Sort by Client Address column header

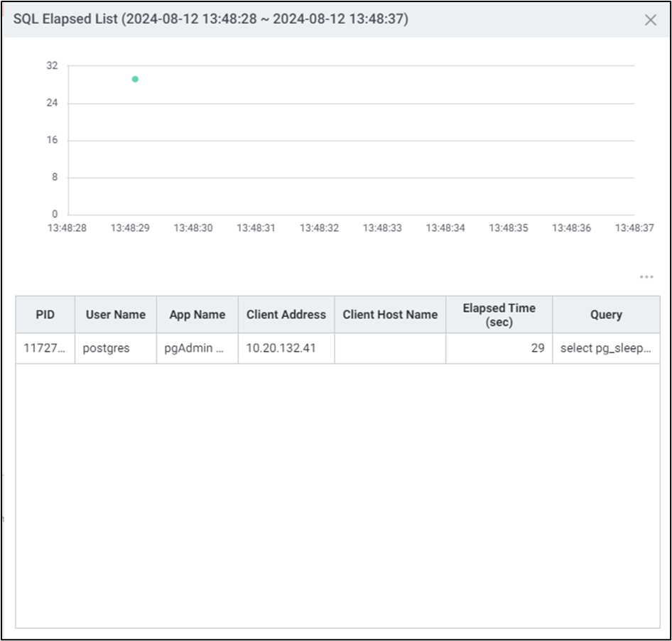(286, 315)
